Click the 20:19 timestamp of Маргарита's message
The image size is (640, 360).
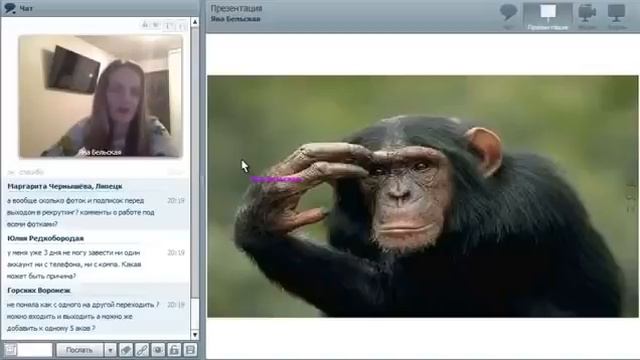[x=176, y=200]
